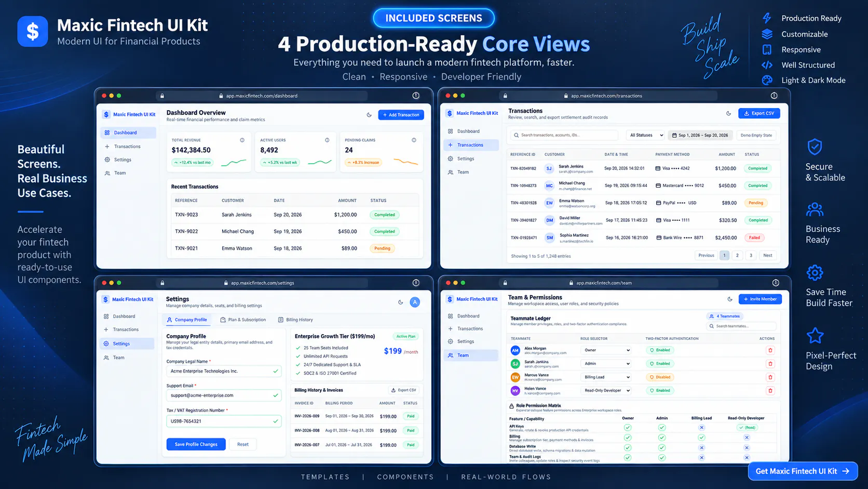
Task: Click Next in Transactions pagination
Action: [x=768, y=255]
